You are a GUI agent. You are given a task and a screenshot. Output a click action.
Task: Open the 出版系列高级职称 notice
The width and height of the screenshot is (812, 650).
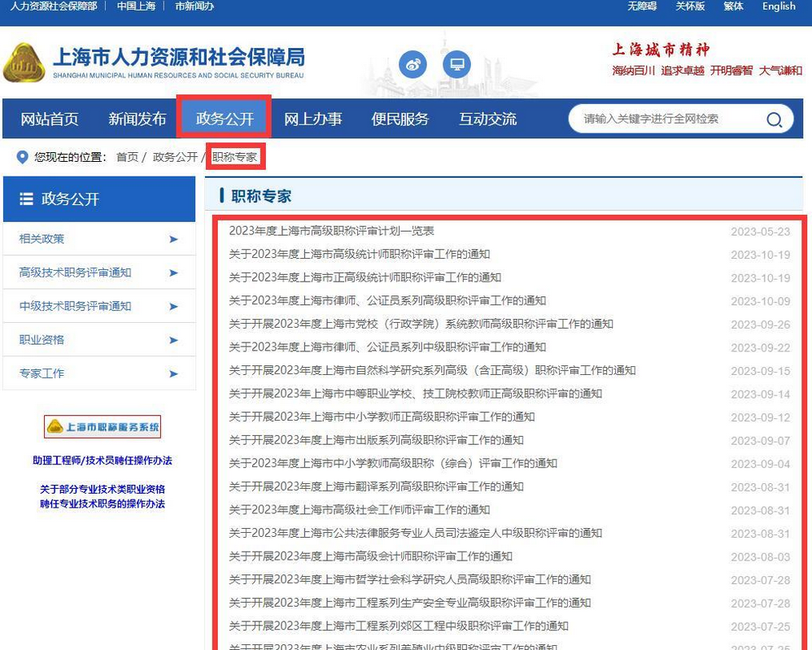[376, 440]
